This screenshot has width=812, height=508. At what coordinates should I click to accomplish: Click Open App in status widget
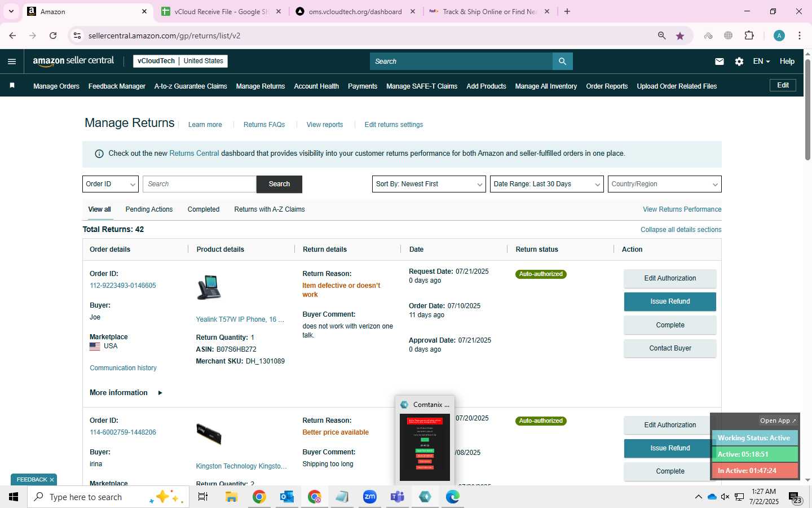[x=778, y=421]
